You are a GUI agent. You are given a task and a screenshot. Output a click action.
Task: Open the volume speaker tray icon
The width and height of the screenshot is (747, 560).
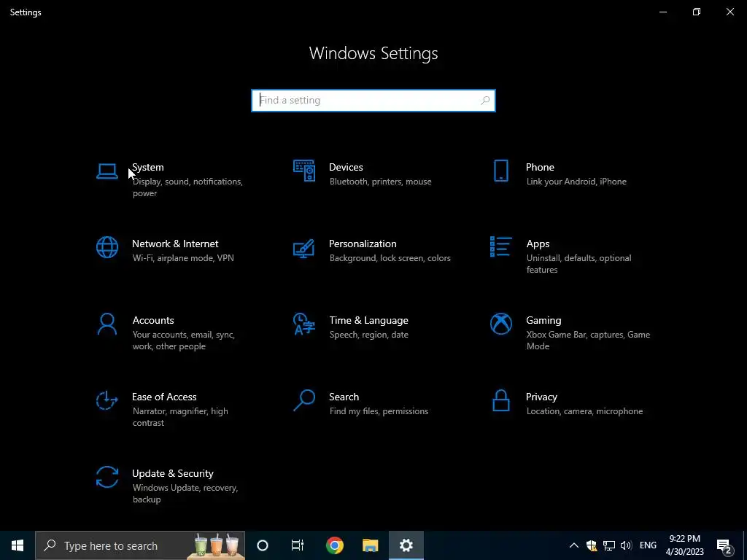coord(626,545)
